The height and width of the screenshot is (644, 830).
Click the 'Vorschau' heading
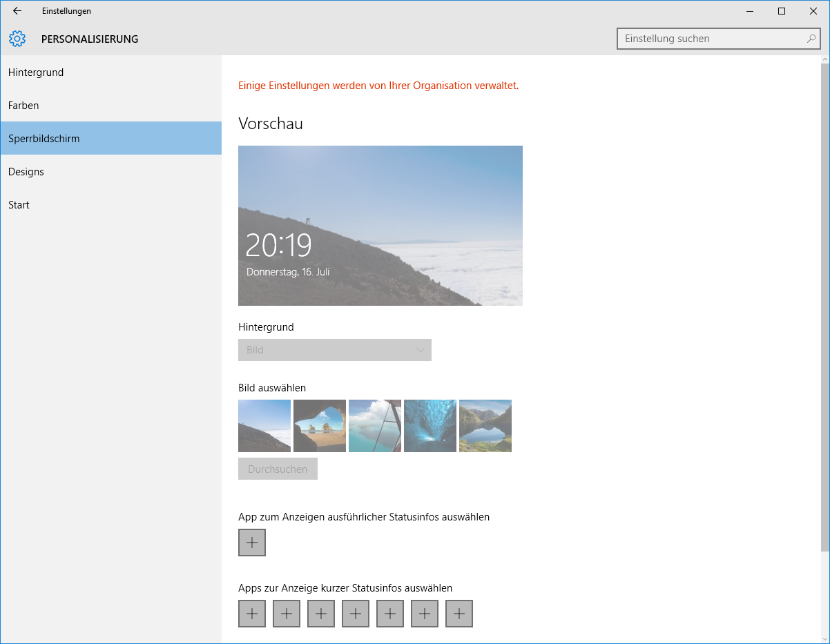[271, 124]
